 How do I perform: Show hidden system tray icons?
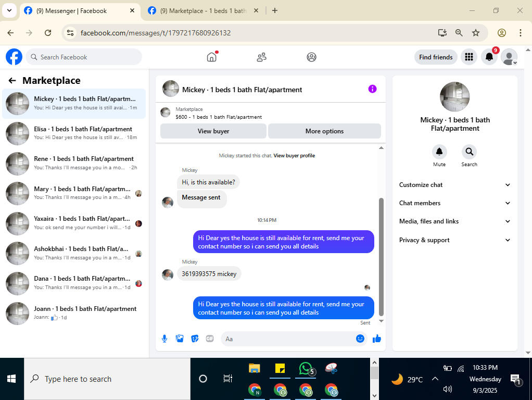[x=435, y=379]
